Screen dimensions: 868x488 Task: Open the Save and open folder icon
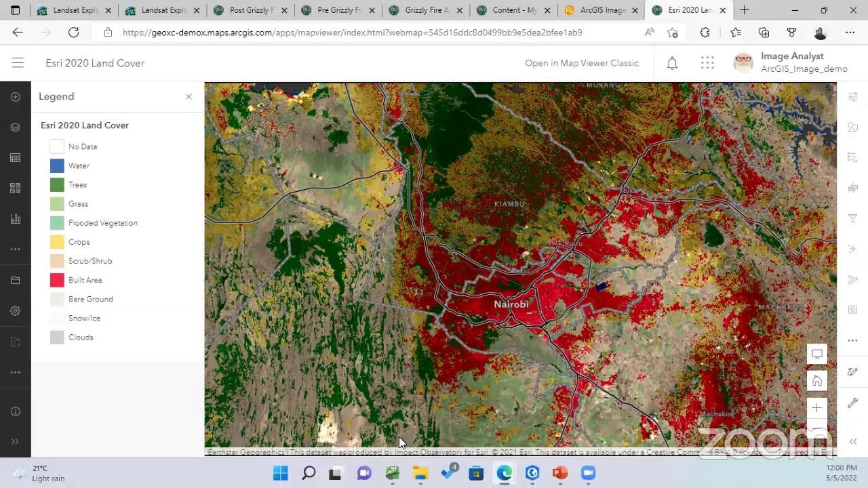[x=15, y=281]
